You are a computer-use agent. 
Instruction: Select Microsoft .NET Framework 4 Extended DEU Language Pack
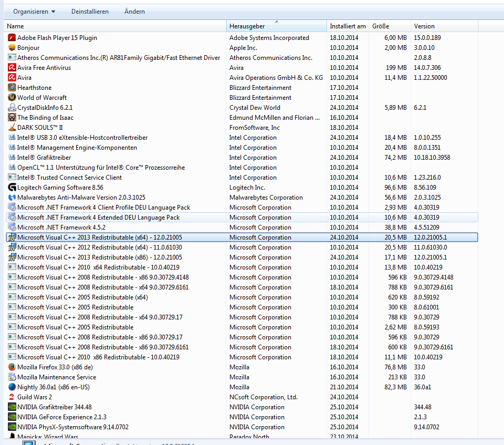(242, 217)
